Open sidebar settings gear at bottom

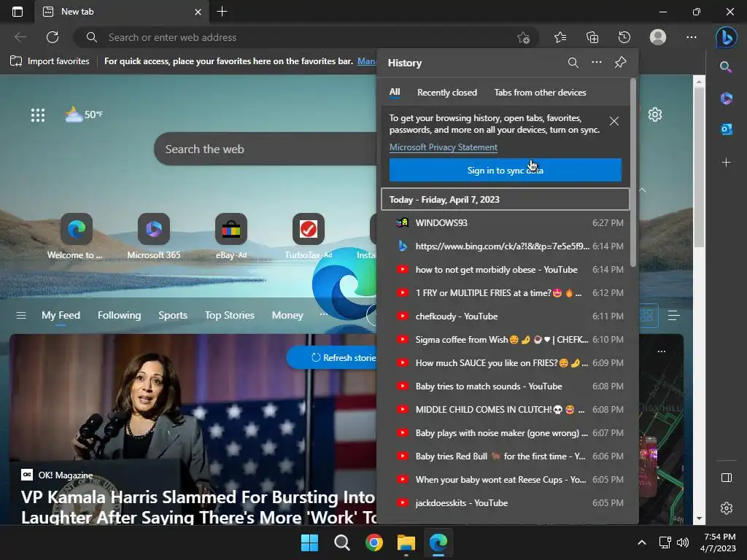pos(726,508)
